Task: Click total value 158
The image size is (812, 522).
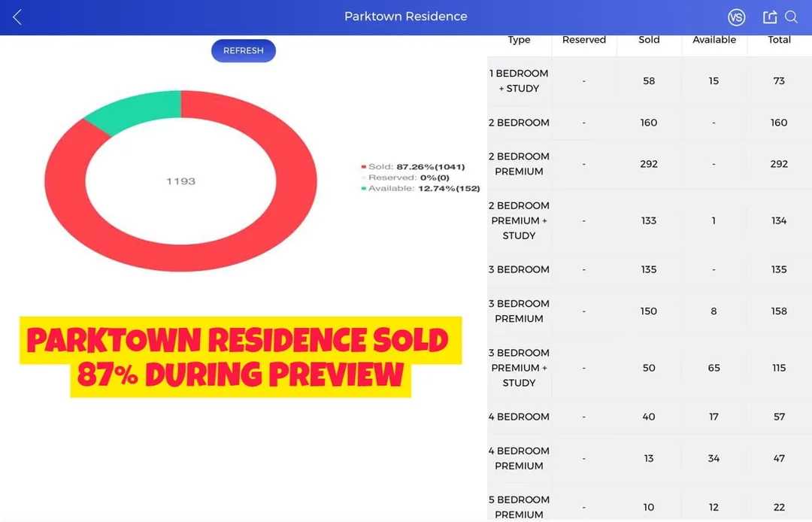Action: tap(779, 311)
